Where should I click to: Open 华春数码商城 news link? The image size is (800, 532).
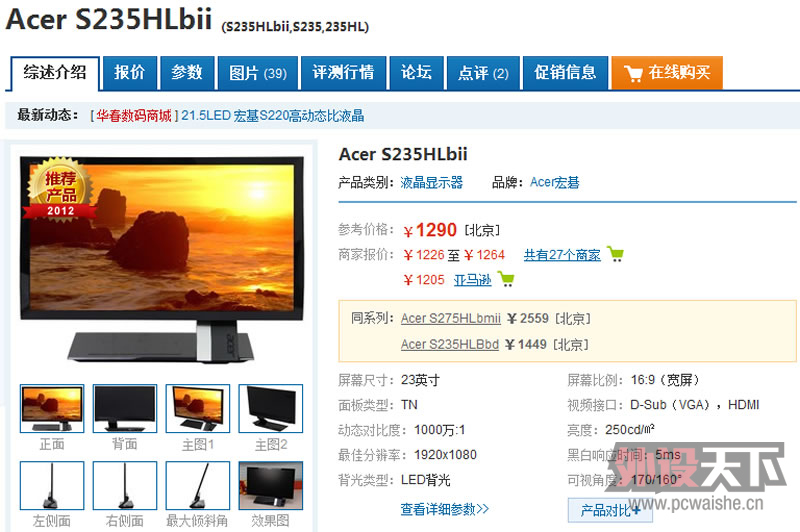point(134,116)
